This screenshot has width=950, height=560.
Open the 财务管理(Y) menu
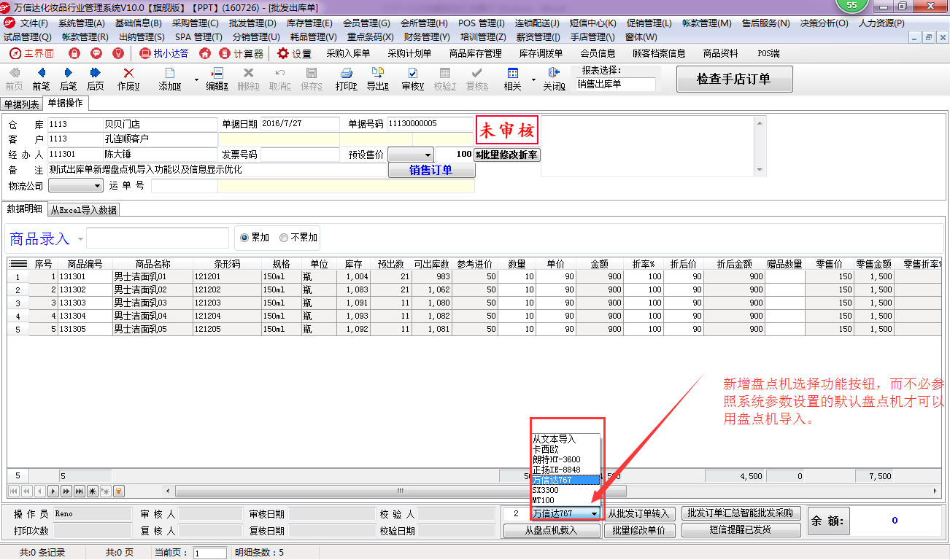point(427,36)
